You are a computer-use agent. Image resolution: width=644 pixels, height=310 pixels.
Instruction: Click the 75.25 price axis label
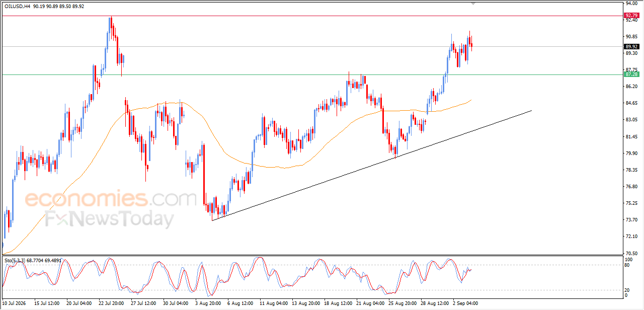tap(631, 203)
